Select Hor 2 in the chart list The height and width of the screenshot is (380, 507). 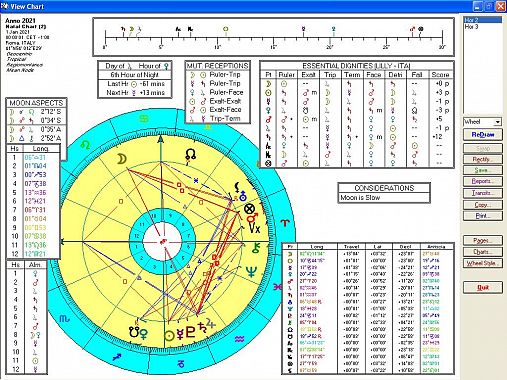pyautogui.click(x=483, y=20)
